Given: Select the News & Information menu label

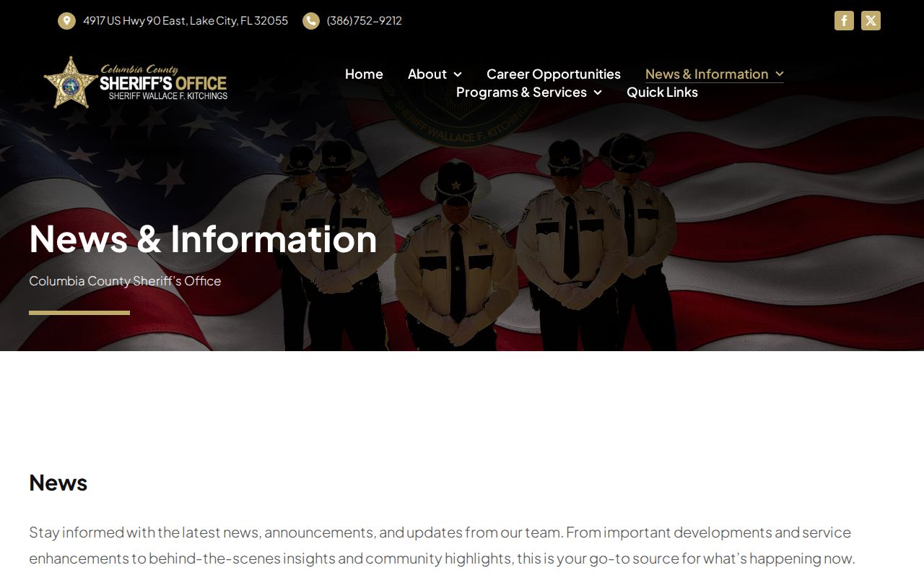Looking at the screenshot, I should tap(707, 74).
